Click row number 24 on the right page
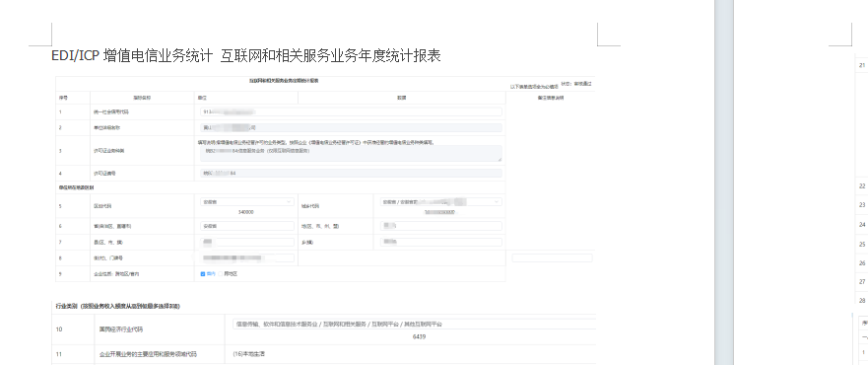Viewport: 868px width, 365px height. 862,224
